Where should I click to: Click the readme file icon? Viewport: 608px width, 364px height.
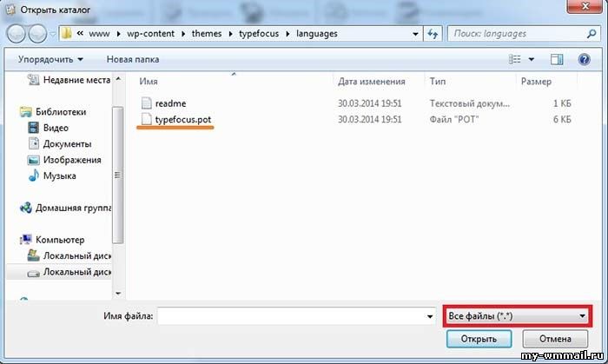click(146, 103)
